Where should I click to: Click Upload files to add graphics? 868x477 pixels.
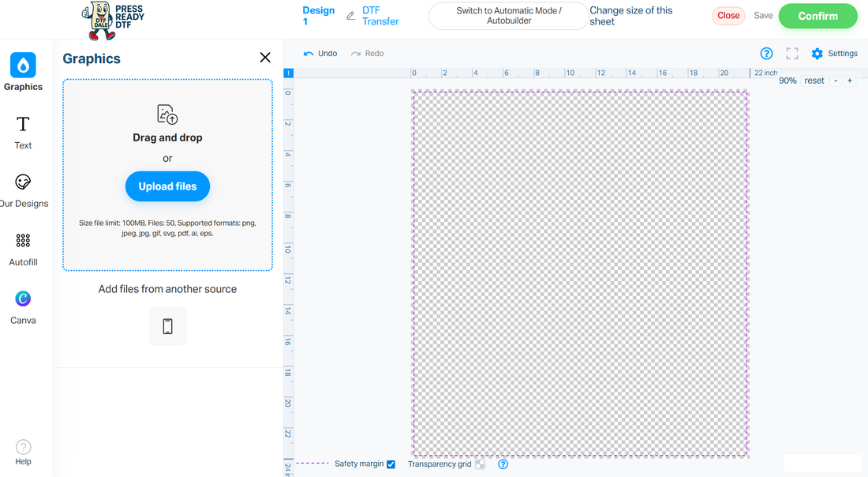click(167, 186)
